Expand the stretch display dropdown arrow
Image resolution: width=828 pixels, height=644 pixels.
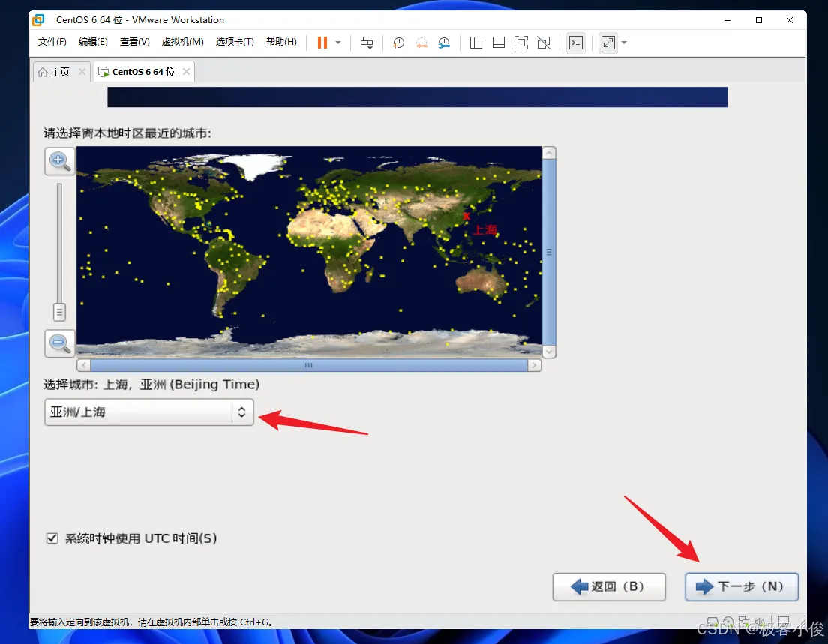[x=624, y=43]
